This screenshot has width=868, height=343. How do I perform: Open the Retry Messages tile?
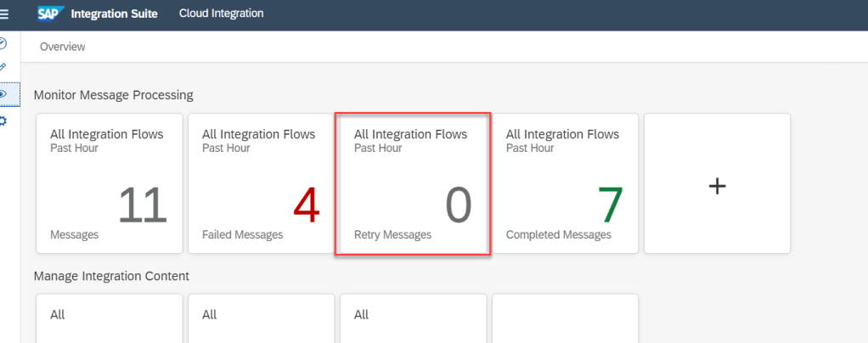click(413, 183)
